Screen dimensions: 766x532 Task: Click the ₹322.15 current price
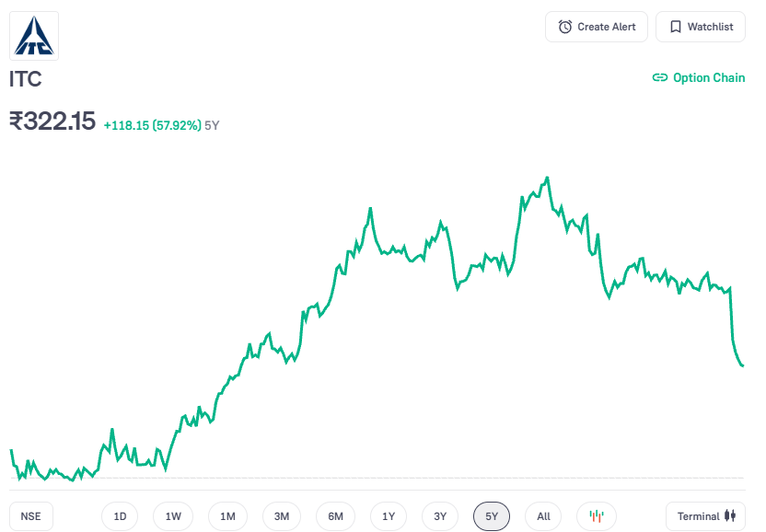click(52, 121)
